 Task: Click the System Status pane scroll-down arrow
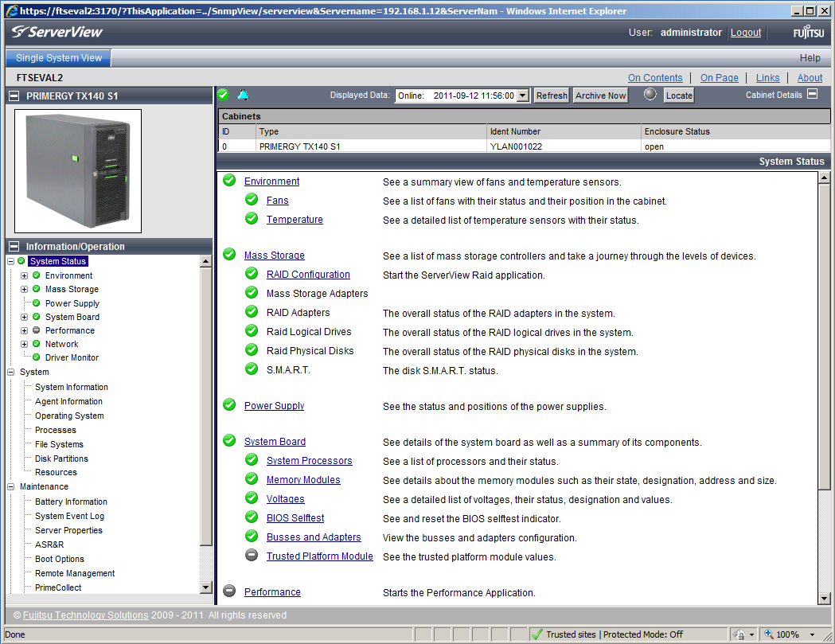tap(824, 598)
